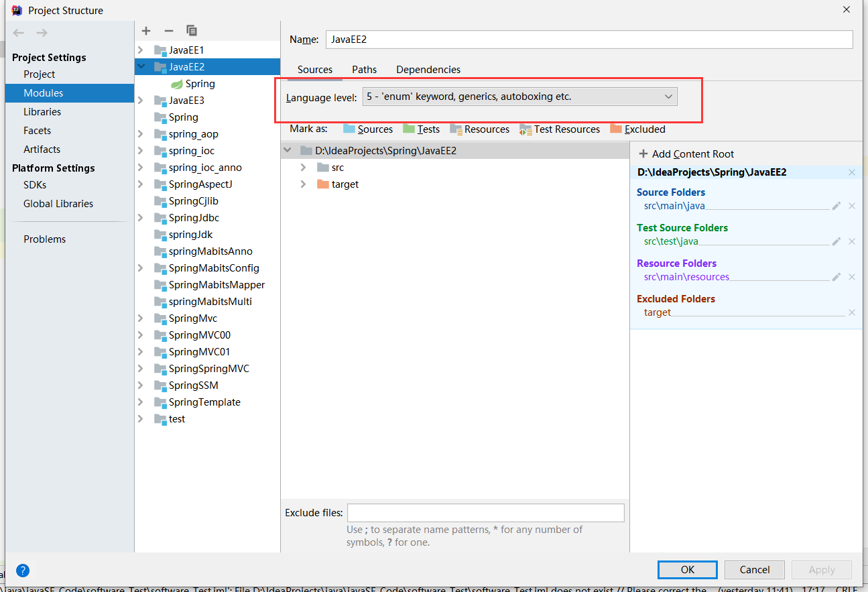This screenshot has height=592, width=868.
Task: Mark as Test Resources icon
Action: (x=525, y=129)
